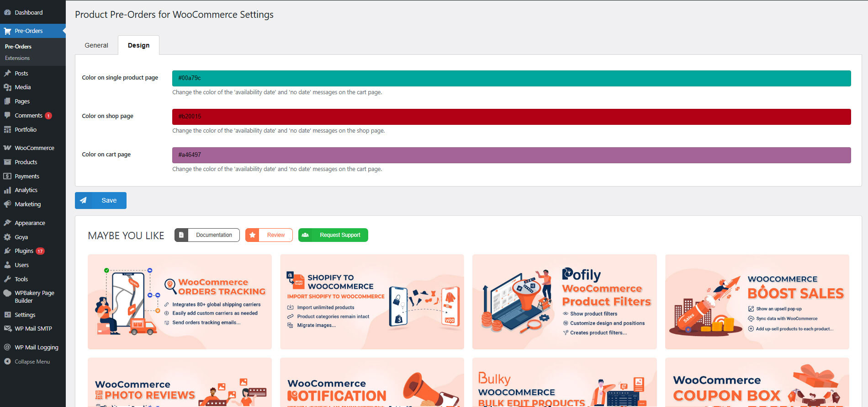
Task: Click the Products box icon
Action: (x=7, y=162)
